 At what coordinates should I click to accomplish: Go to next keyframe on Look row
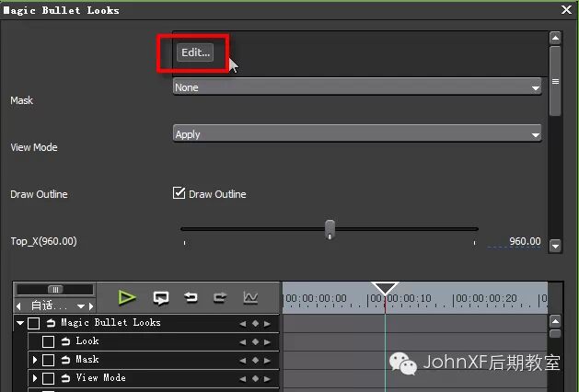(267, 342)
